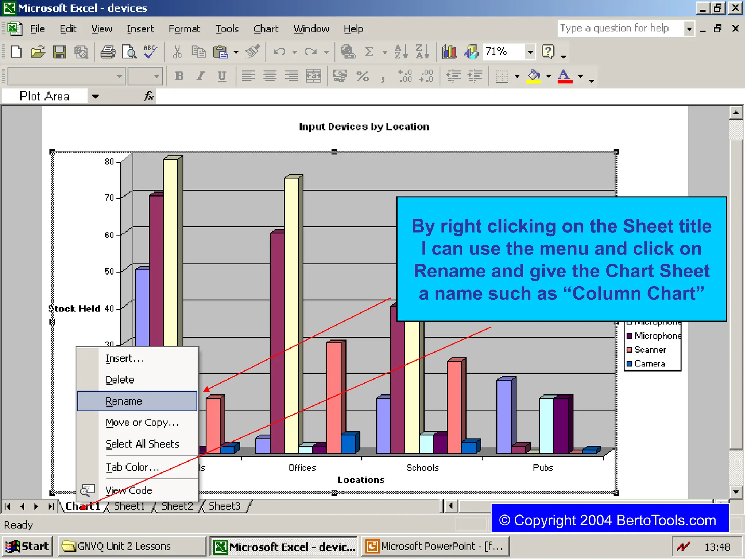Open Print Preview
This screenshot has width=747, height=560.
tap(129, 52)
